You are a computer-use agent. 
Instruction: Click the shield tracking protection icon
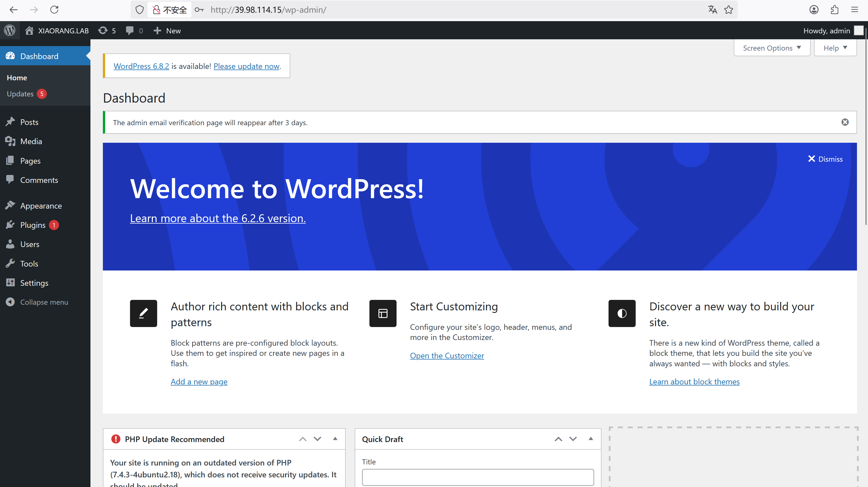[140, 10]
